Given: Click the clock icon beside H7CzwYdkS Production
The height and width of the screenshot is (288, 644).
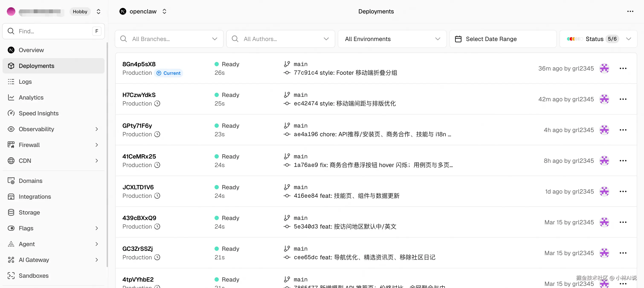Looking at the screenshot, I should pos(157,103).
